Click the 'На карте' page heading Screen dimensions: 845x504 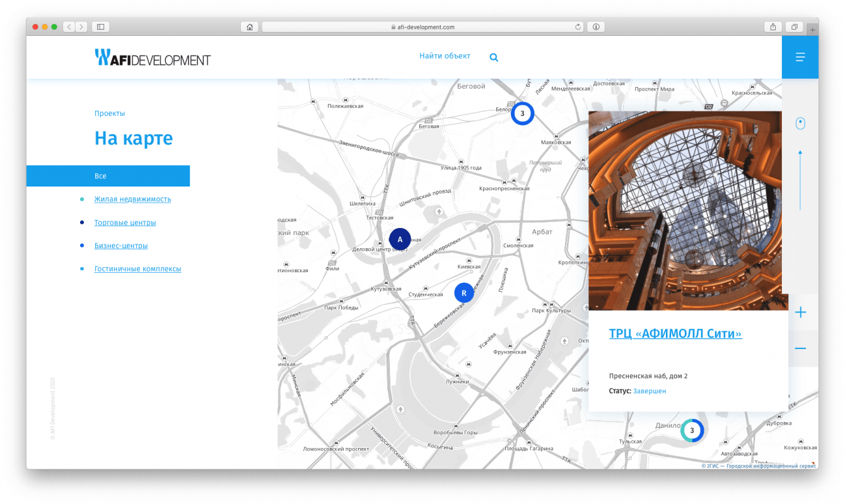click(134, 138)
